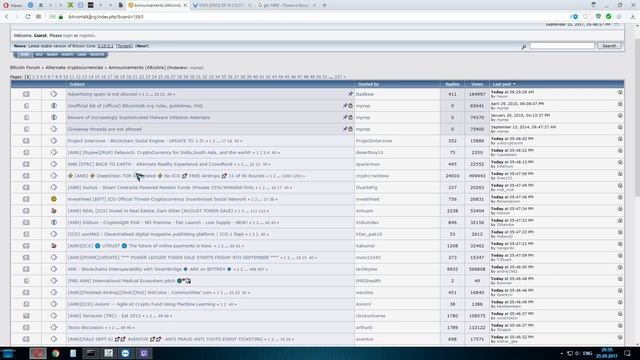Open the HOME forum menu tab
This screenshot has height=360, width=640.
click(24, 55)
